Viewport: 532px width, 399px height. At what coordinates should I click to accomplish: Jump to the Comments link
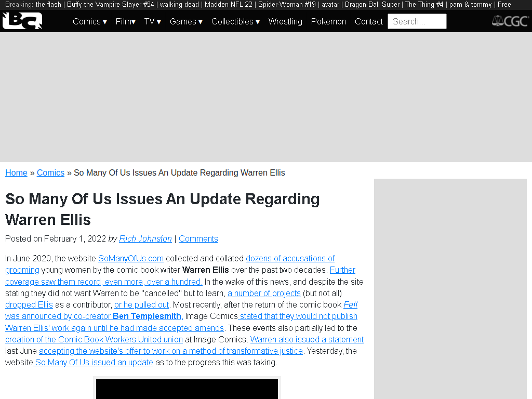(198, 239)
